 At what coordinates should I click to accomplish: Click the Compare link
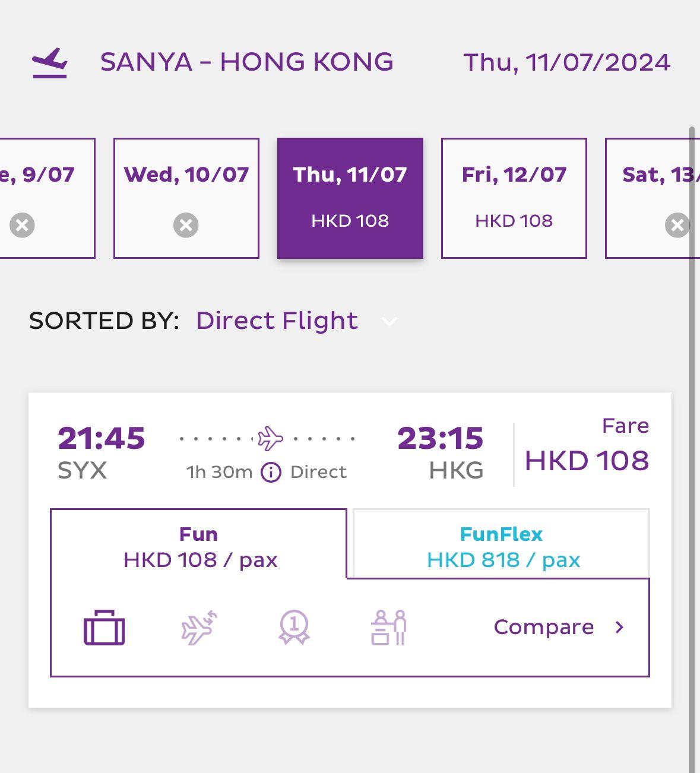point(543,628)
